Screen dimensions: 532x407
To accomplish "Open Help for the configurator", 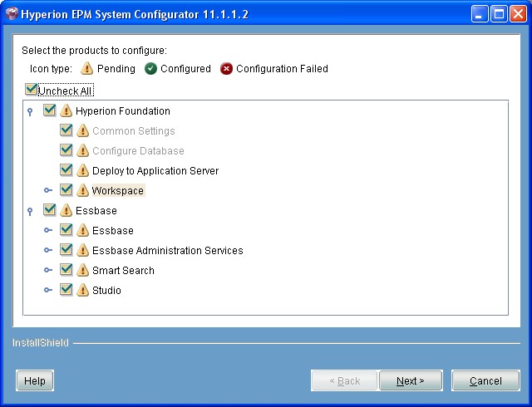I will (35, 381).
